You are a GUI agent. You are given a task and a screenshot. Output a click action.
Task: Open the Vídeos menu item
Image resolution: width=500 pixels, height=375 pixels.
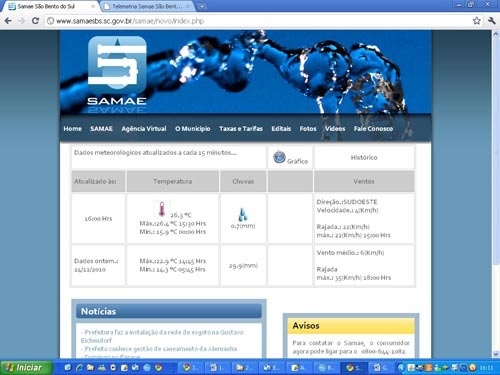click(335, 129)
